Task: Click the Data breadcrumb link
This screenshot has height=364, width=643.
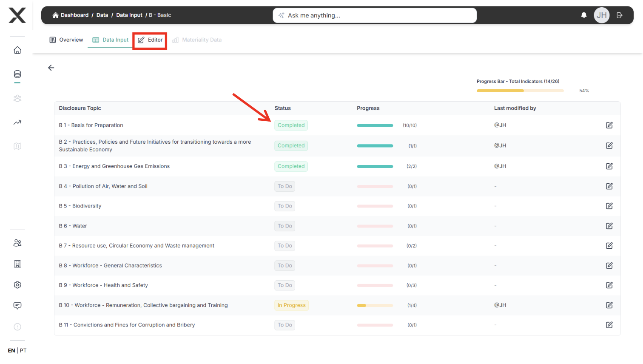Action: click(x=102, y=15)
